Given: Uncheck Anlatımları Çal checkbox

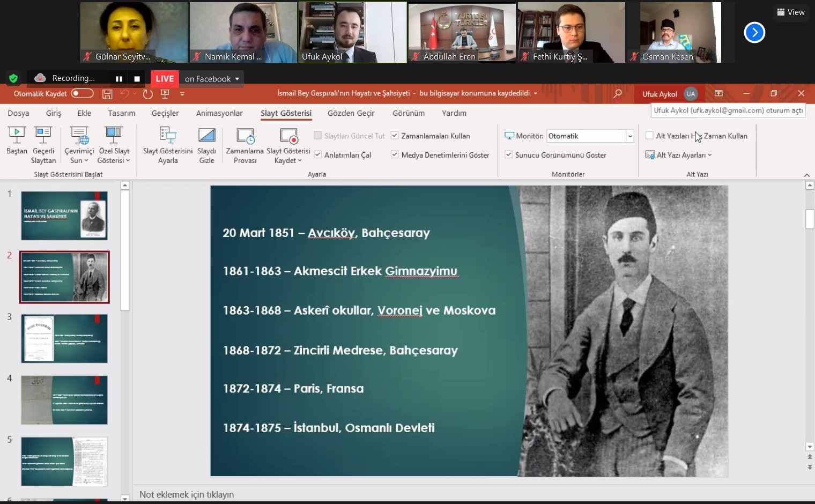Looking at the screenshot, I should point(317,154).
